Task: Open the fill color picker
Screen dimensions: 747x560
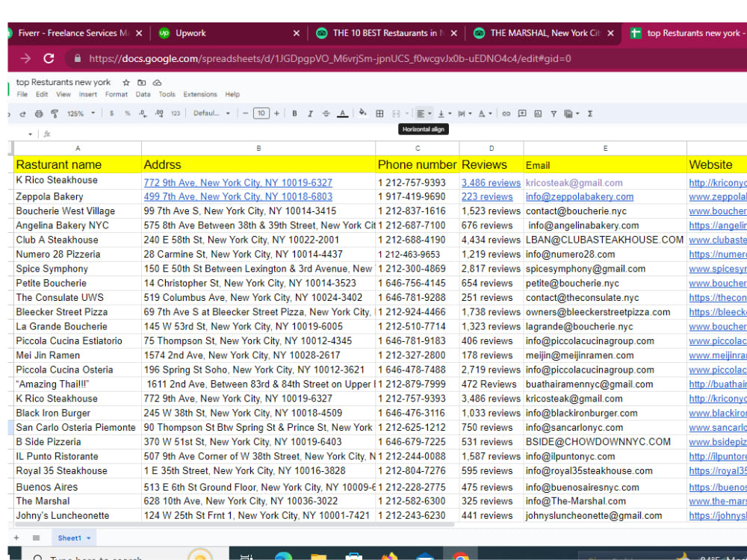Action: (x=363, y=113)
